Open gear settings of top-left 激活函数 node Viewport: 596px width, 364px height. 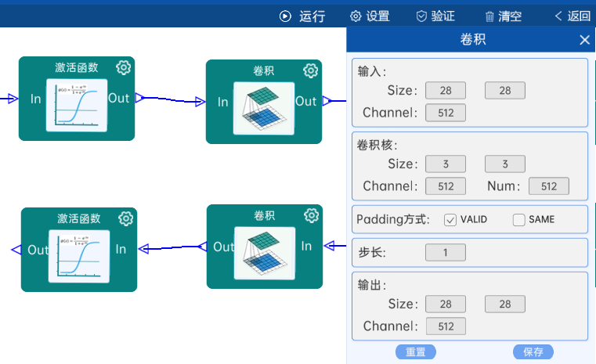(x=124, y=67)
